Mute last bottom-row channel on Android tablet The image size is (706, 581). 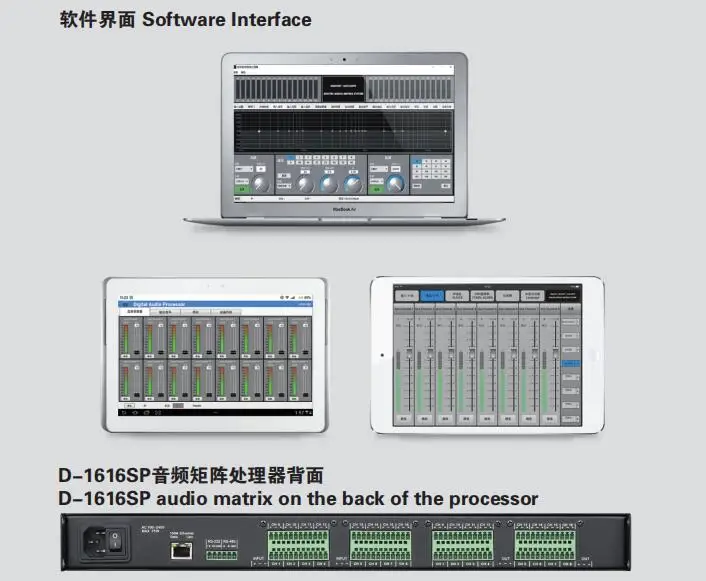294,399
